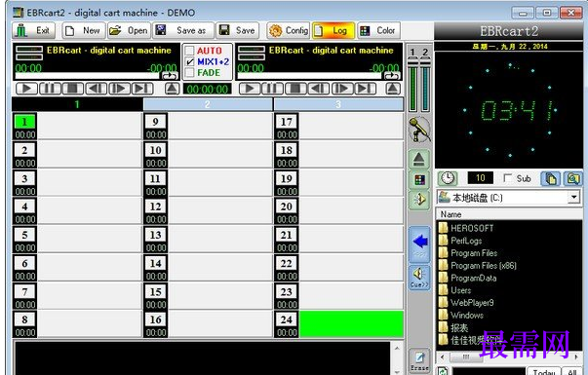Click cart button number 9
Image resolution: width=588 pixels, height=375 pixels.
[156, 122]
